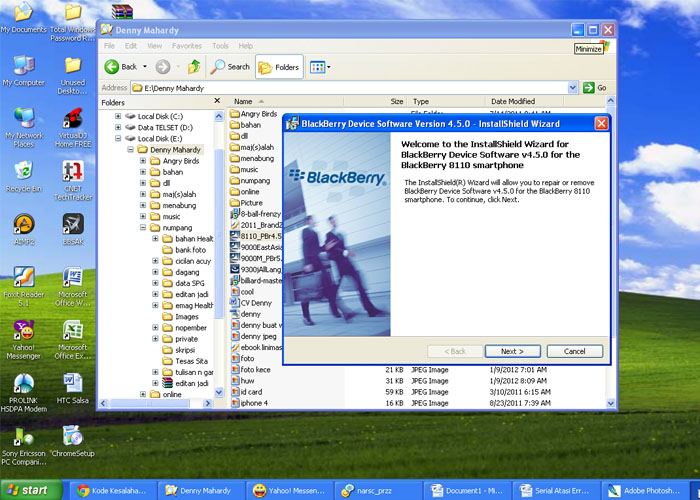Open the Address bar dropdown arrow

[x=573, y=88]
